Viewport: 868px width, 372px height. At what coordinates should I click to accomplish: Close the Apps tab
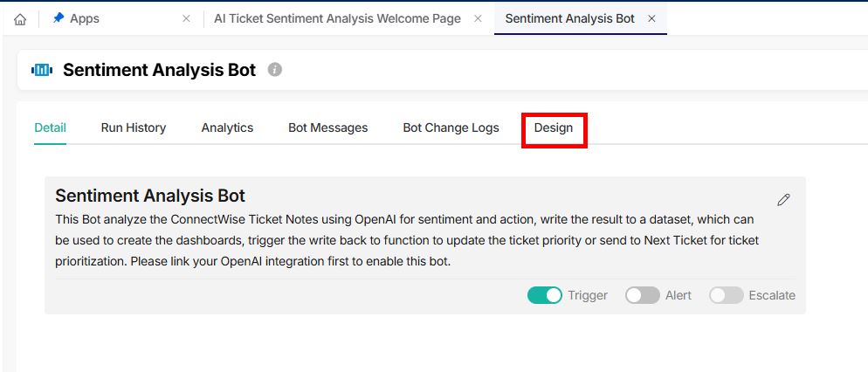coord(187,18)
